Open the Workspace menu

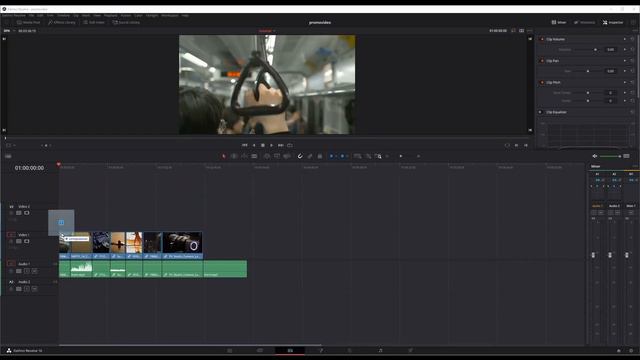coord(170,16)
